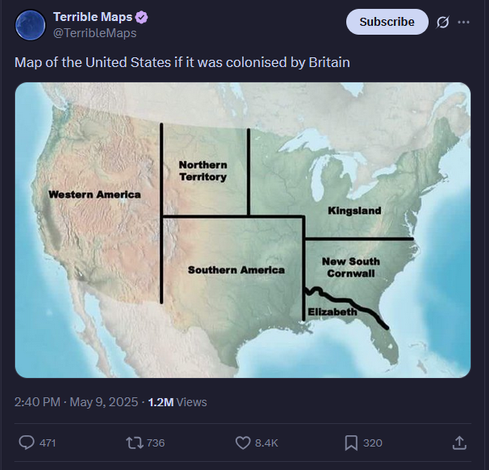The height and width of the screenshot is (470, 489).
Task: Open the share upload icon
Action: click(459, 443)
